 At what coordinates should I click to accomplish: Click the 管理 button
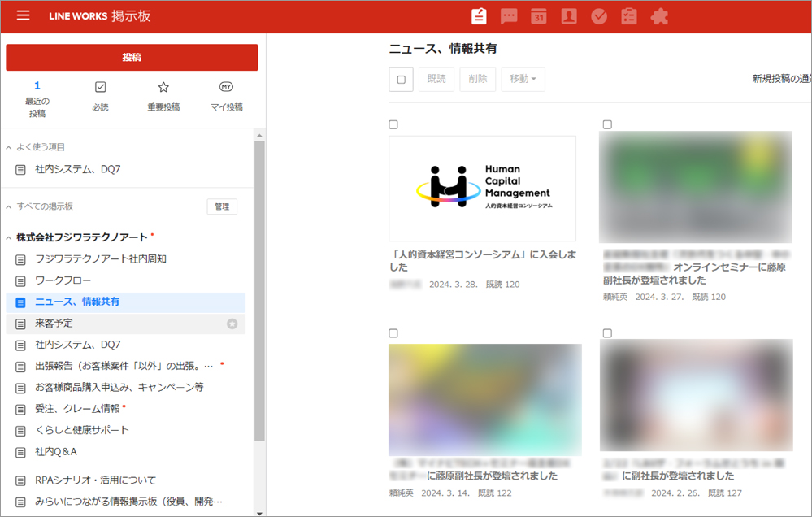tap(222, 207)
